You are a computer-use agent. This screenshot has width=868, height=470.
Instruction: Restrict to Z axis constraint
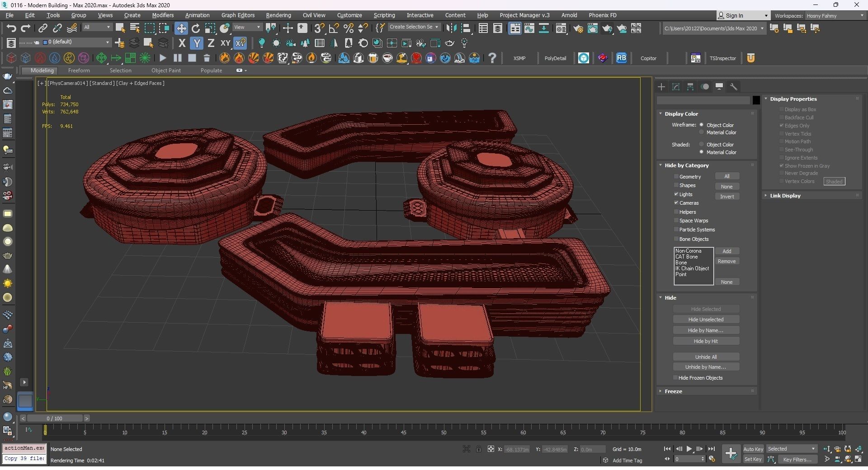click(211, 43)
